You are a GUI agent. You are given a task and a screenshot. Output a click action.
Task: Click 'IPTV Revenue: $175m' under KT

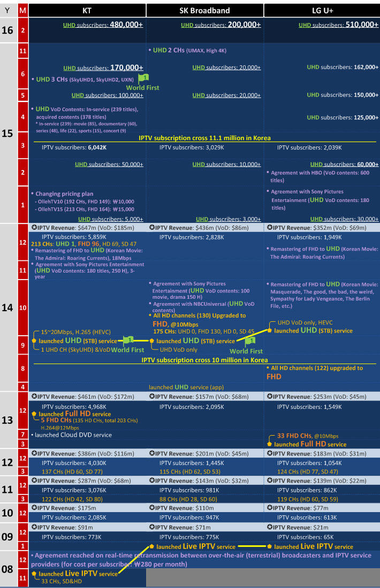[64, 508]
